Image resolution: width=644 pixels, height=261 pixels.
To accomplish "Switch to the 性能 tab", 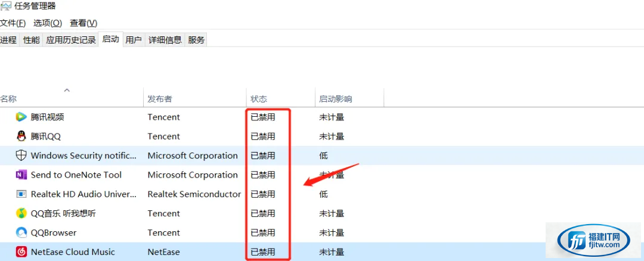I will (x=32, y=40).
